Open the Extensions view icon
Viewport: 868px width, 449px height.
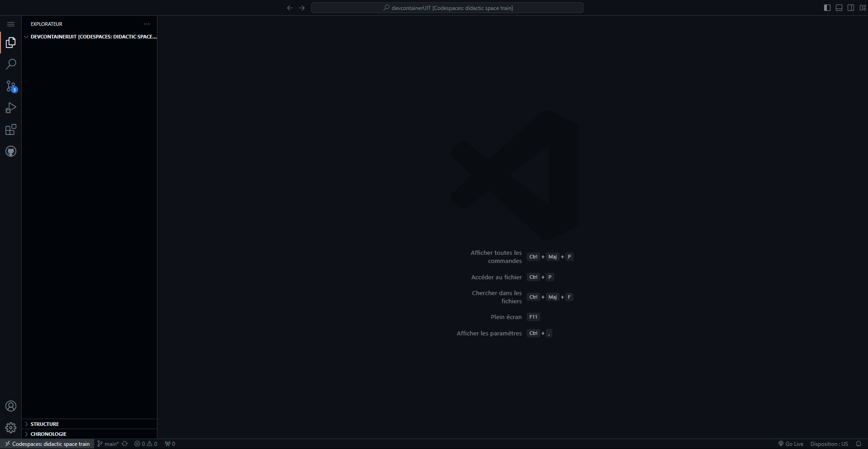pos(11,130)
